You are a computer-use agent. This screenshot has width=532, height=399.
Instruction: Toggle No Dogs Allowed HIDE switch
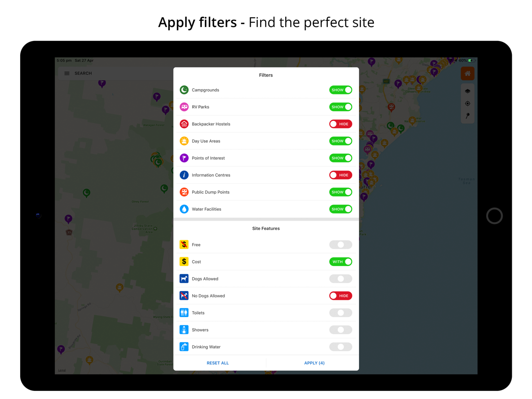(340, 296)
